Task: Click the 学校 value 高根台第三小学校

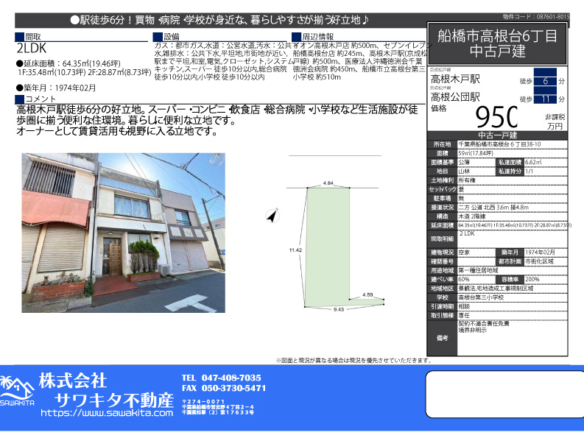Action: (x=481, y=298)
